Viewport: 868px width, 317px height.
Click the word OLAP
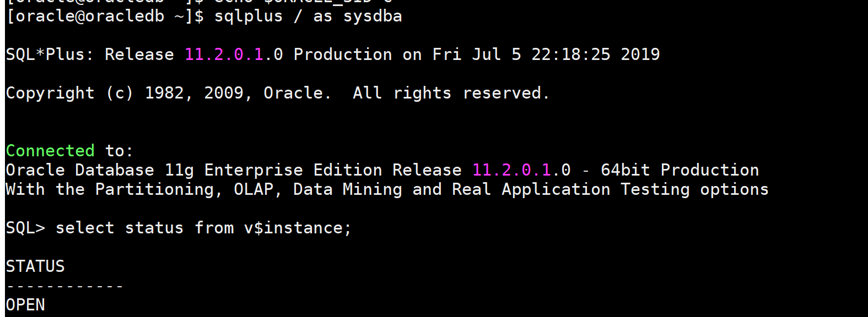tap(254, 189)
